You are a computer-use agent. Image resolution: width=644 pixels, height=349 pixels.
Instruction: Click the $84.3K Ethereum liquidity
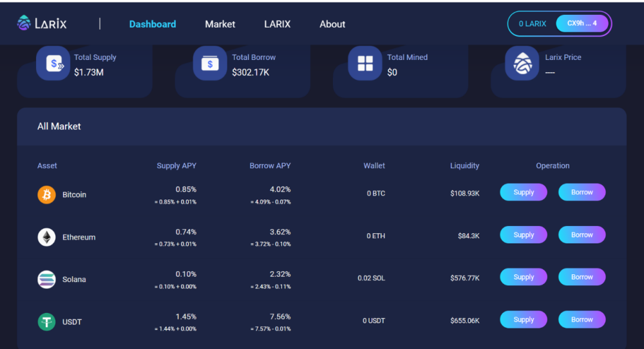point(469,236)
